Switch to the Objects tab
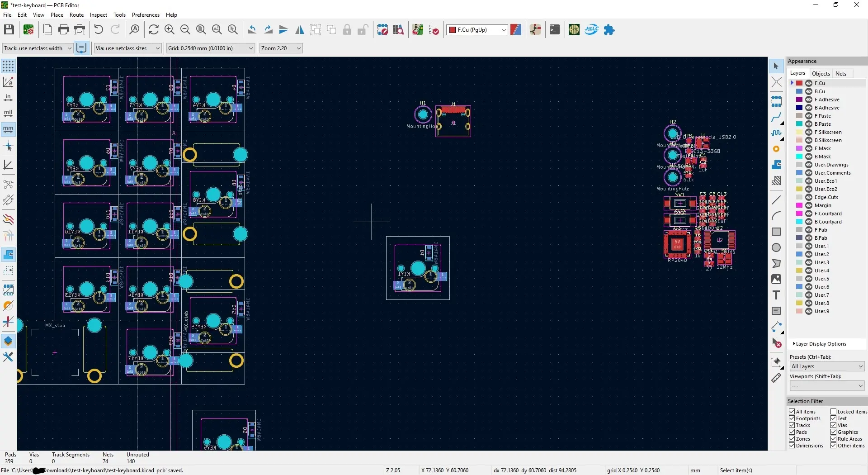 tap(821, 74)
